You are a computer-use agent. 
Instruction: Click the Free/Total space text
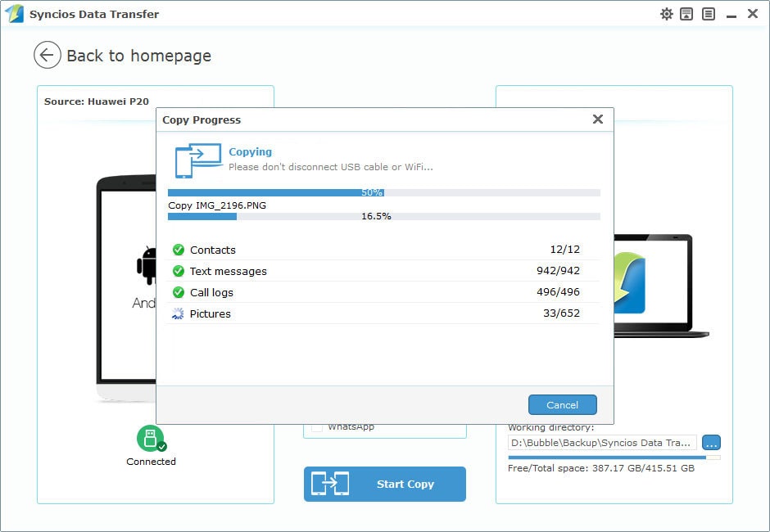click(x=601, y=468)
